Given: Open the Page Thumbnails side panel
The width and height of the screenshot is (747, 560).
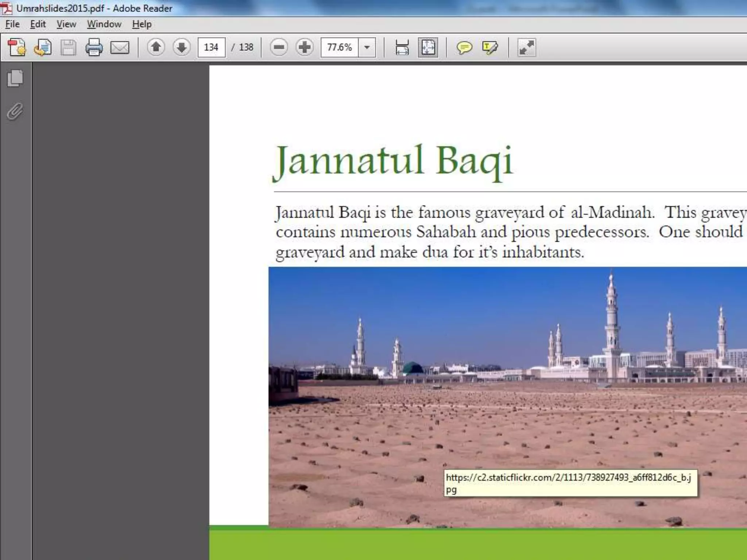Looking at the screenshot, I should click(15, 78).
